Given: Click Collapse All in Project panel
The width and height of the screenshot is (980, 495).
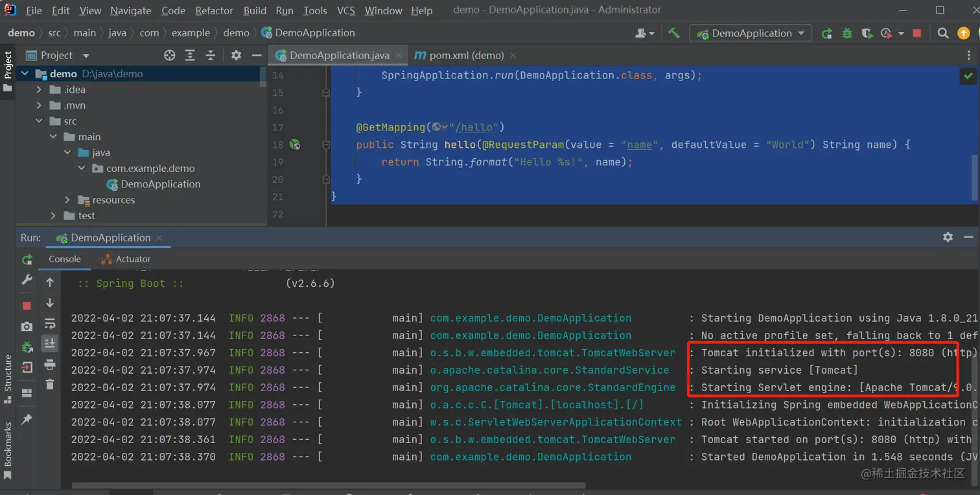Looking at the screenshot, I should tap(210, 55).
